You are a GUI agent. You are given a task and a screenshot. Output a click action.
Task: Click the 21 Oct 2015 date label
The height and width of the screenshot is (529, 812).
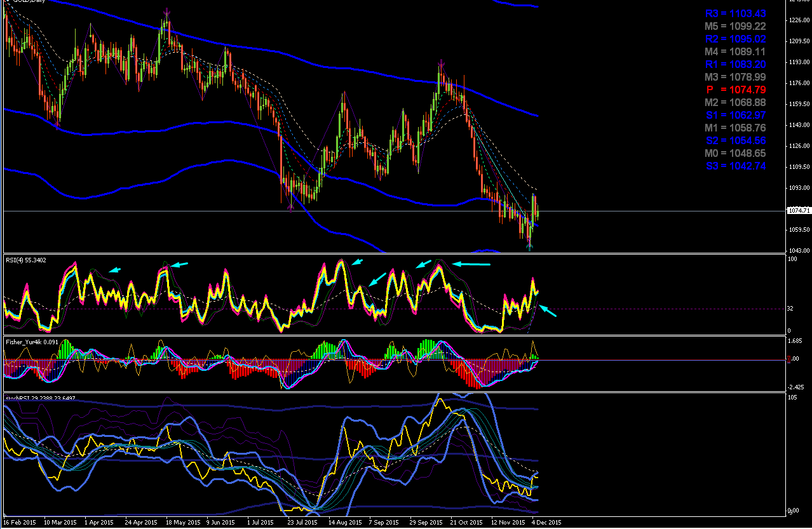coord(466,523)
